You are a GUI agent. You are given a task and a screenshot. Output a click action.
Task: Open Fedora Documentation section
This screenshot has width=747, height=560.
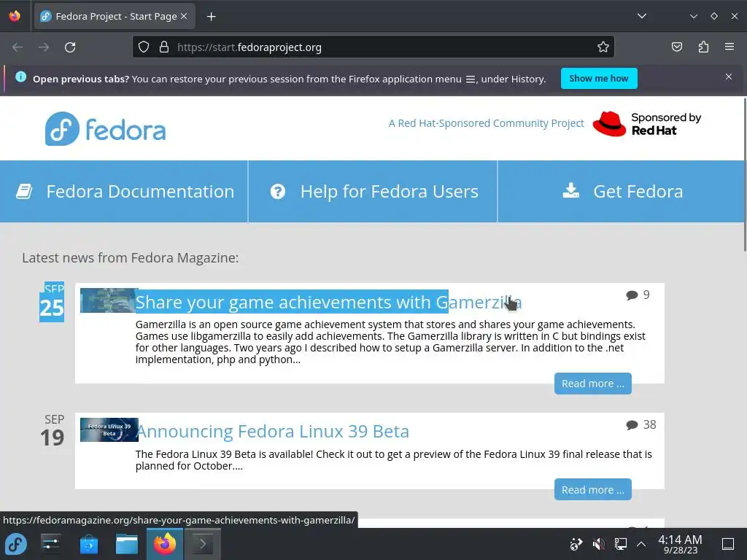pyautogui.click(x=124, y=192)
